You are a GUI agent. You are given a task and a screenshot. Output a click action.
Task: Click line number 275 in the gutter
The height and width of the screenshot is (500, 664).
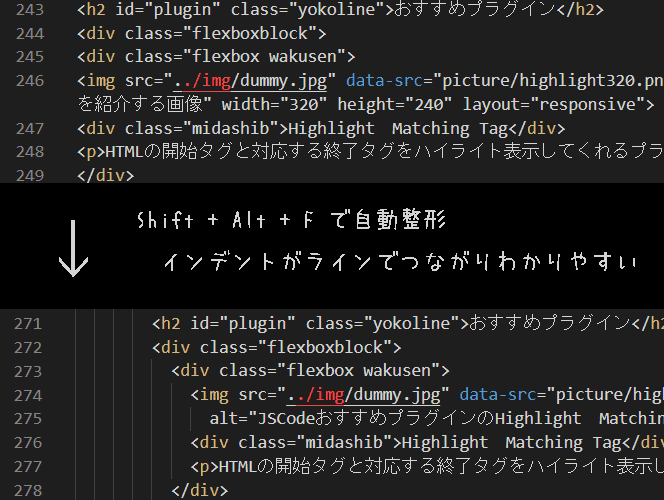click(28, 419)
